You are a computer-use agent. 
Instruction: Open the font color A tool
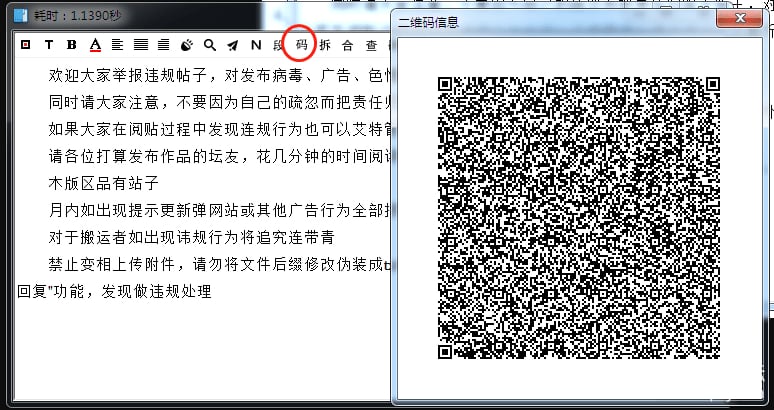pos(95,45)
